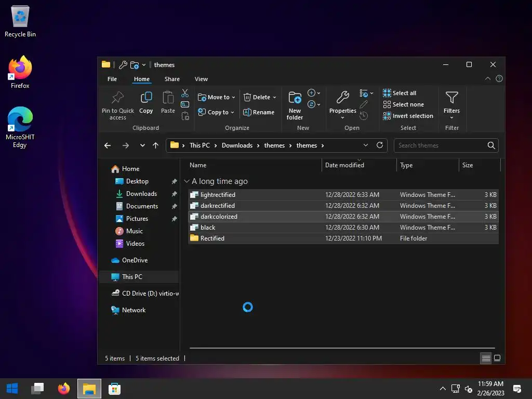
Task: Unpin Desktop from Quick access
Action: click(174, 181)
